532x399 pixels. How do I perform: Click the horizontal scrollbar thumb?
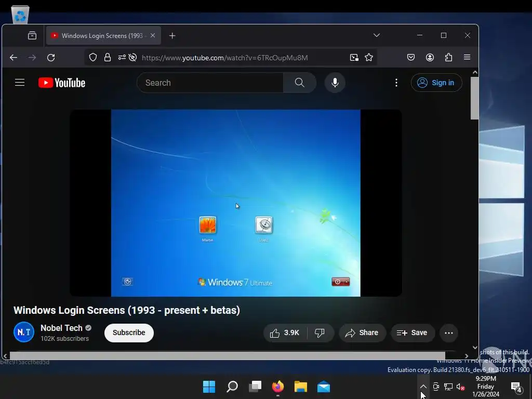[x=228, y=355]
